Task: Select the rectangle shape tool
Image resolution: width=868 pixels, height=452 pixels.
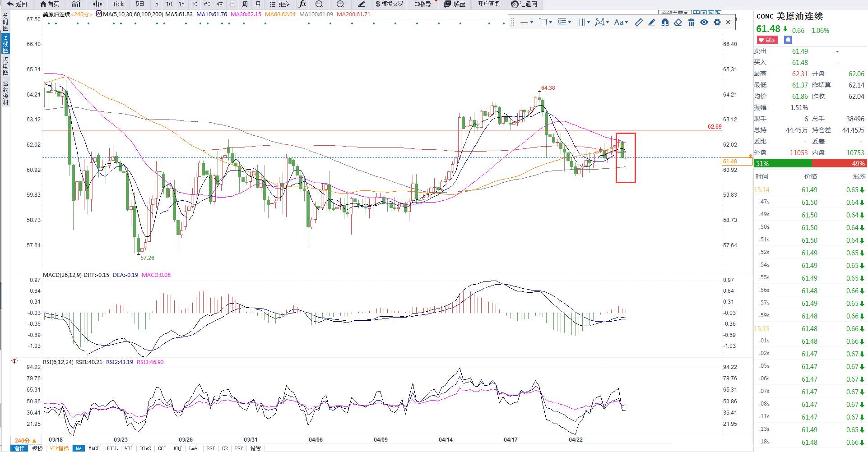Action: (x=543, y=22)
